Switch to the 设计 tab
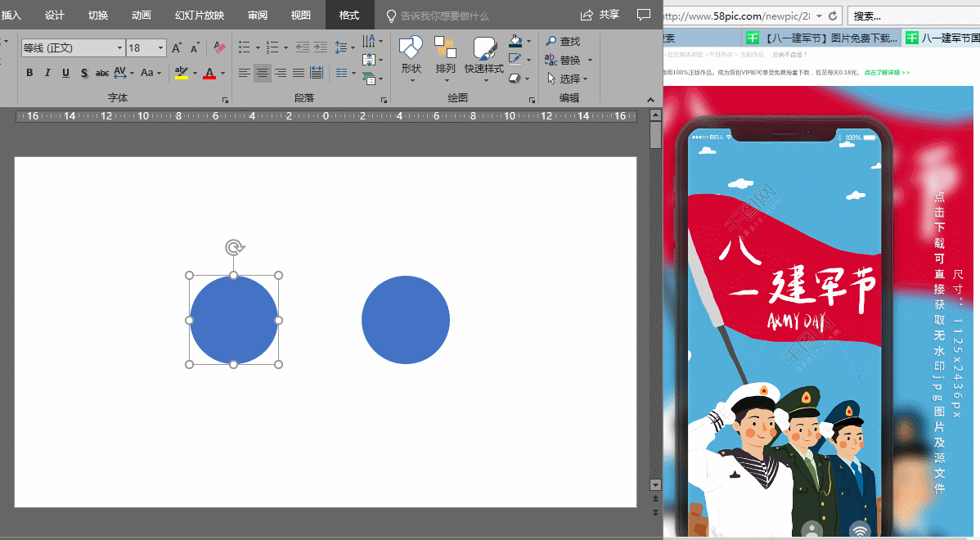Viewport: 980px width, 540px height. [x=54, y=15]
